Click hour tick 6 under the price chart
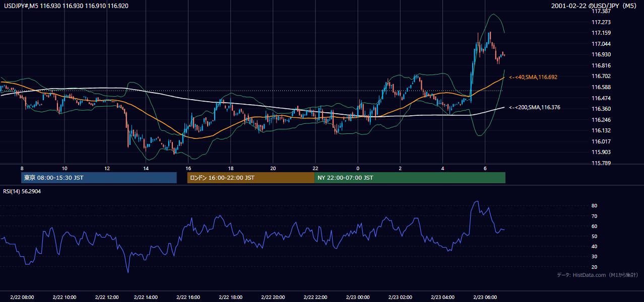 [x=485, y=168]
